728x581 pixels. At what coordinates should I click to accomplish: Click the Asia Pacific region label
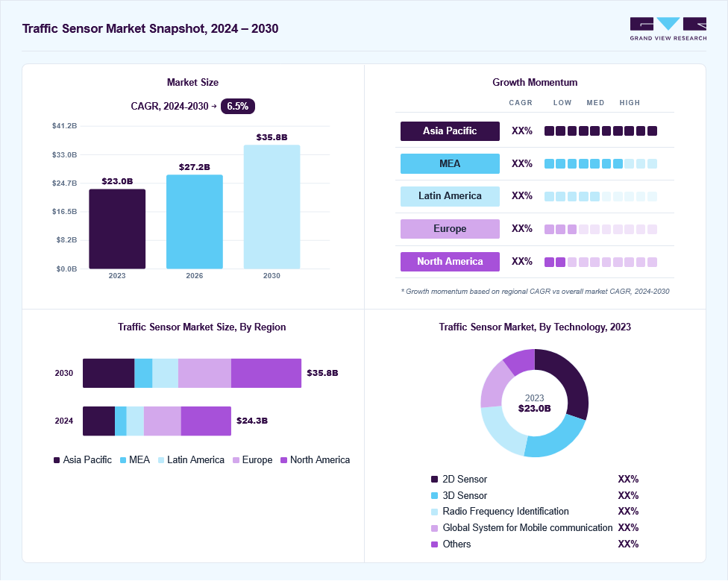[x=450, y=131]
